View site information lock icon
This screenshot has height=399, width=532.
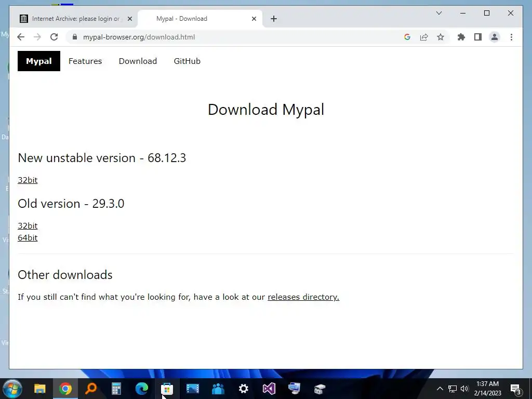[x=75, y=37]
